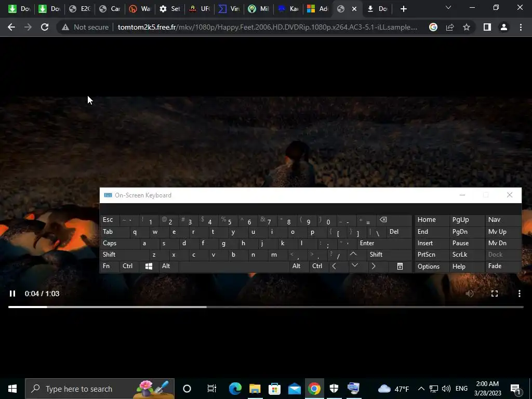Click the Not secure warning icon

click(x=65, y=27)
